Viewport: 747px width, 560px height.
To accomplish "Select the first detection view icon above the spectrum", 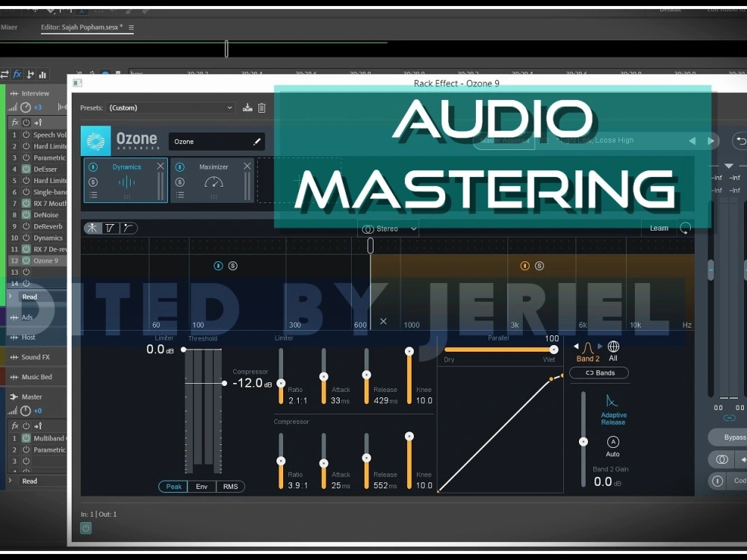I will click(93, 228).
